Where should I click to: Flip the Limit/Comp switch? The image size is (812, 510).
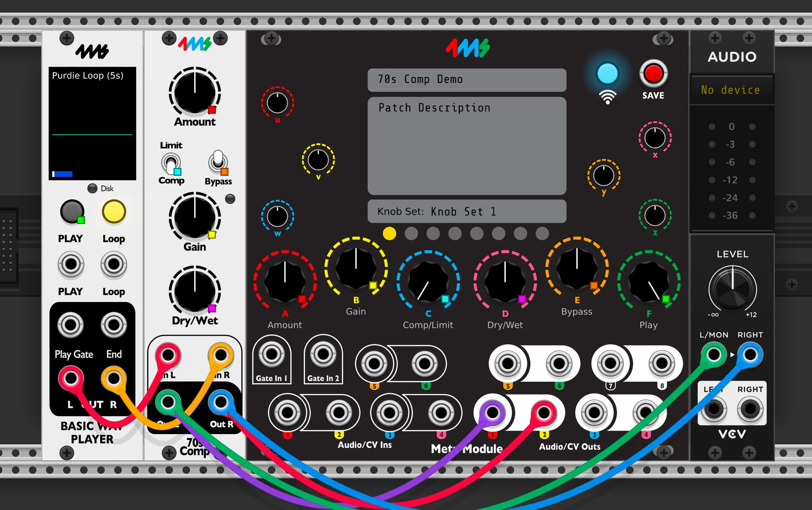[x=171, y=163]
